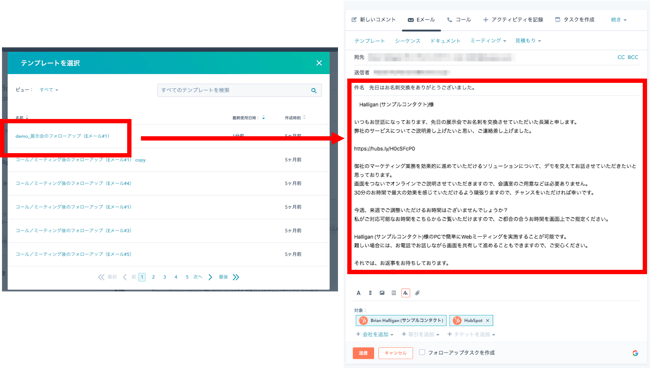Click the insert image icon in composer toolbar
Viewport: 650px width, 368px height.
point(382,293)
